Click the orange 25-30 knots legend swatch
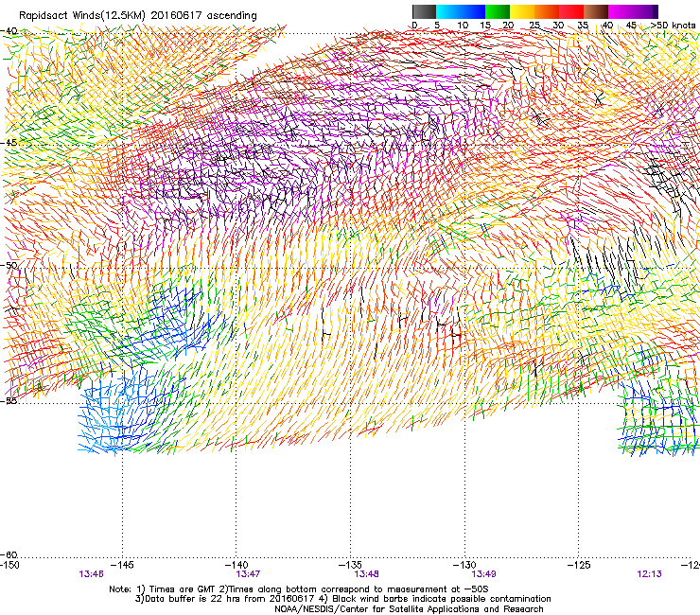 pos(547,11)
